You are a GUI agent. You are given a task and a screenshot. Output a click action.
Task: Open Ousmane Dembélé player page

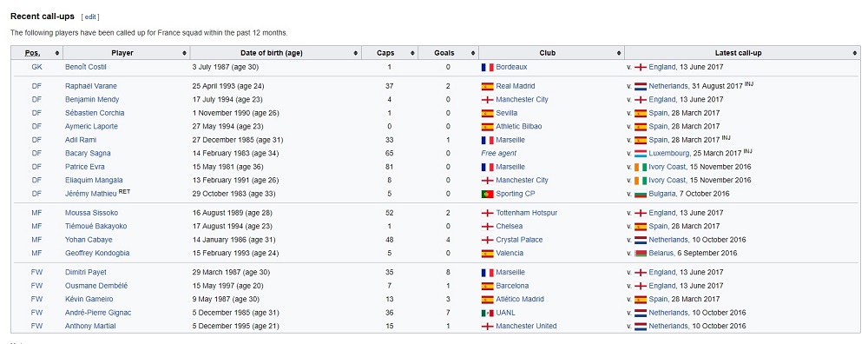click(x=96, y=286)
